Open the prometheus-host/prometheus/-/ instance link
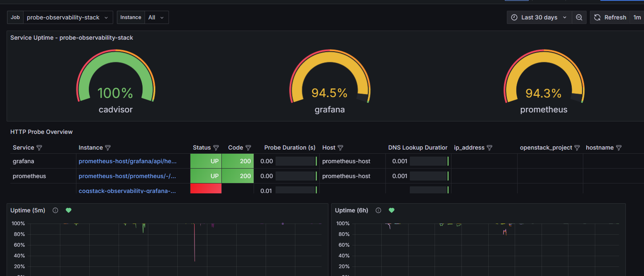 click(128, 176)
